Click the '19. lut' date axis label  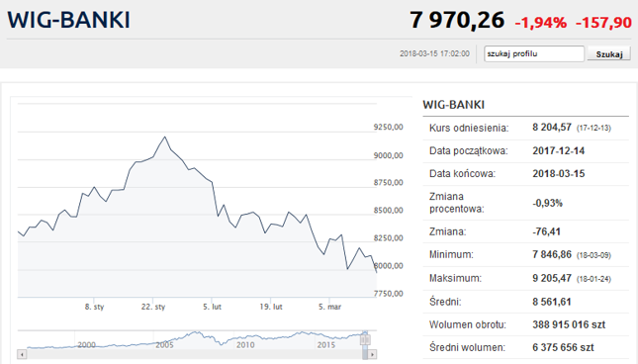pos(271,307)
